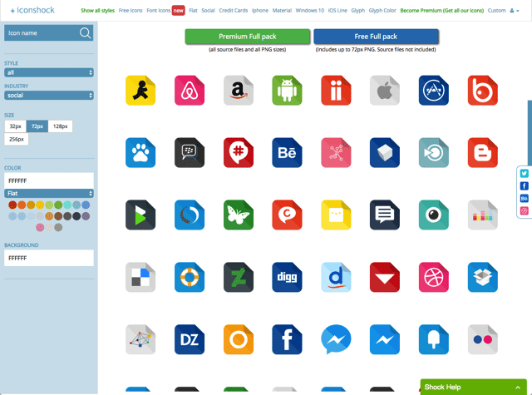Share on Facebook via side widget
The height and width of the screenshot is (395, 532).
[525, 186]
